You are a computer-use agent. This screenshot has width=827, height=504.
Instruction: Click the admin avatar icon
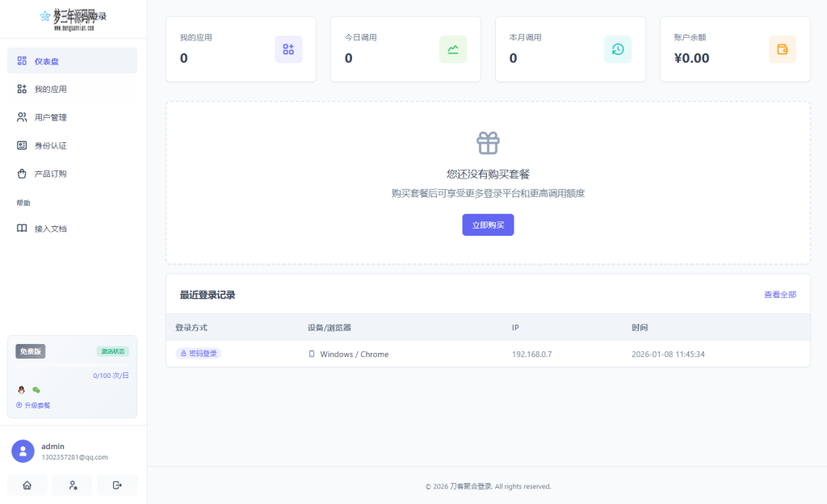(x=22, y=451)
